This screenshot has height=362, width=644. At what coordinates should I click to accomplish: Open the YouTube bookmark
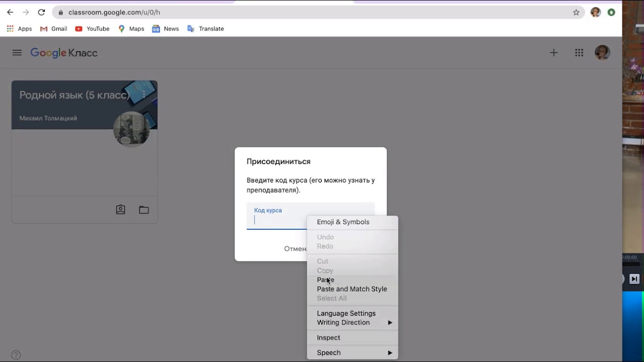click(x=92, y=29)
